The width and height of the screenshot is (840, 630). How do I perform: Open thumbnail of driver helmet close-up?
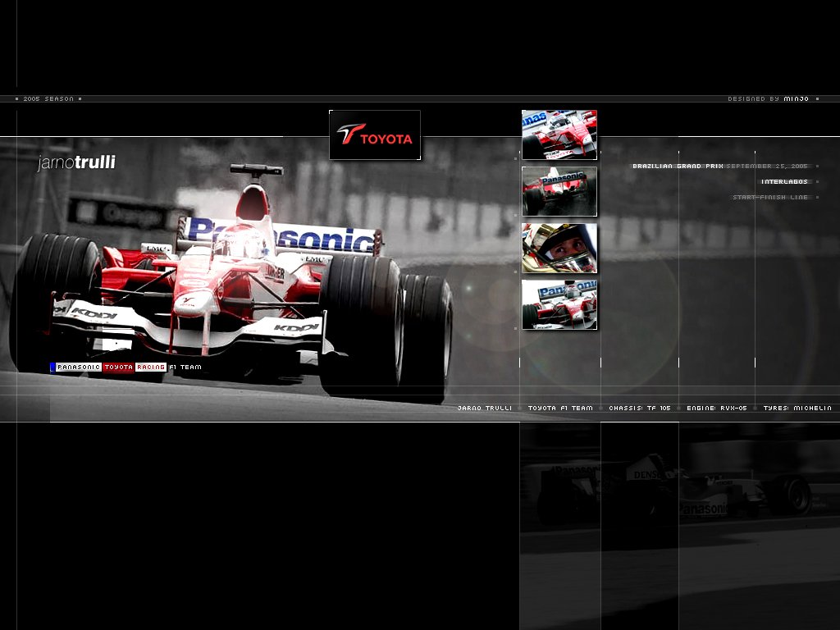[559, 248]
